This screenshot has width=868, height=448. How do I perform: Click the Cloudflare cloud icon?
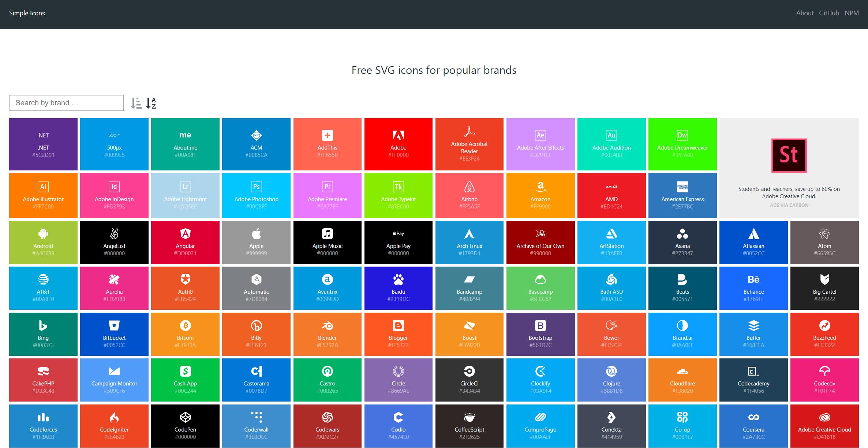tap(682, 372)
